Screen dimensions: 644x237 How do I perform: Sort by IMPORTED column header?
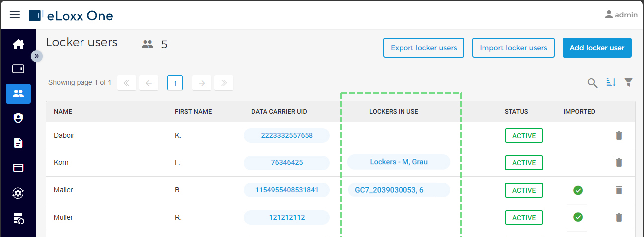(x=579, y=112)
